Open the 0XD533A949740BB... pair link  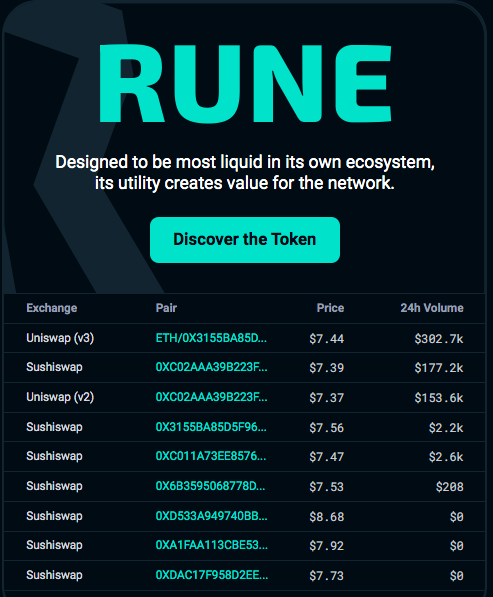[x=211, y=516]
